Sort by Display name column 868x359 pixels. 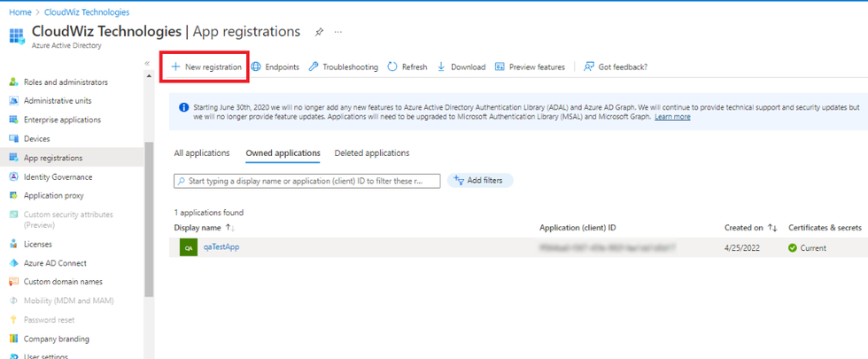(198, 228)
